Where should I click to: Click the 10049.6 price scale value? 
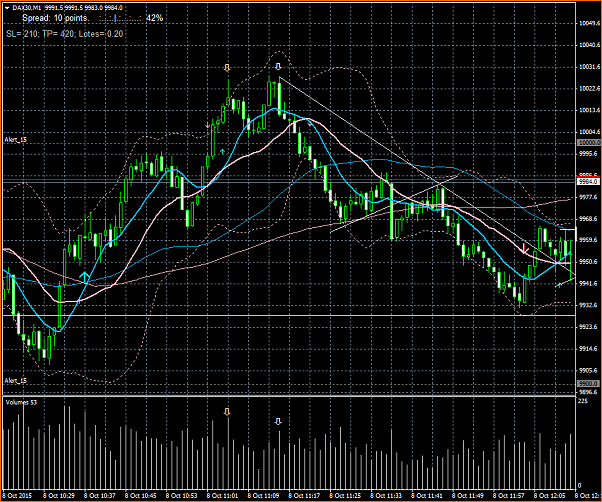(589, 23)
